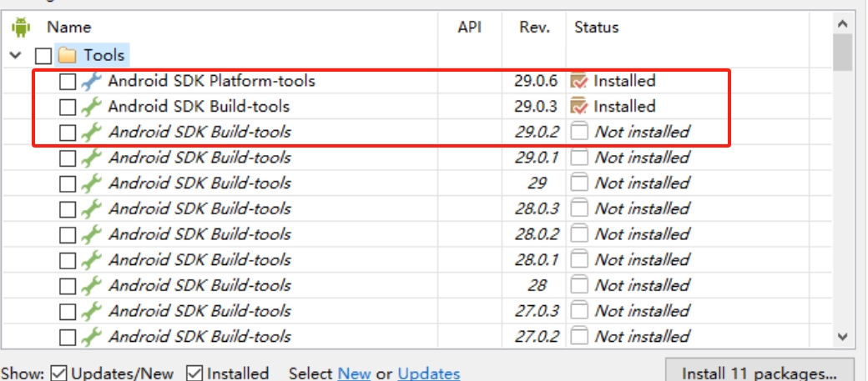
Task: Click the Rev. column header
Action: (x=534, y=28)
